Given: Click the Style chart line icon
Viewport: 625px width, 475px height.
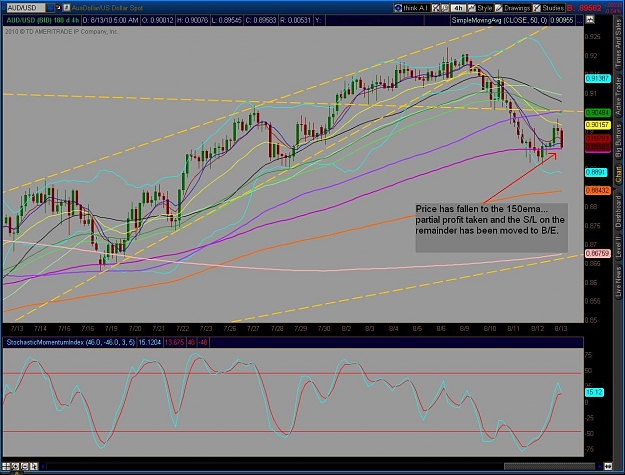Looking at the screenshot, I should [x=472, y=8].
